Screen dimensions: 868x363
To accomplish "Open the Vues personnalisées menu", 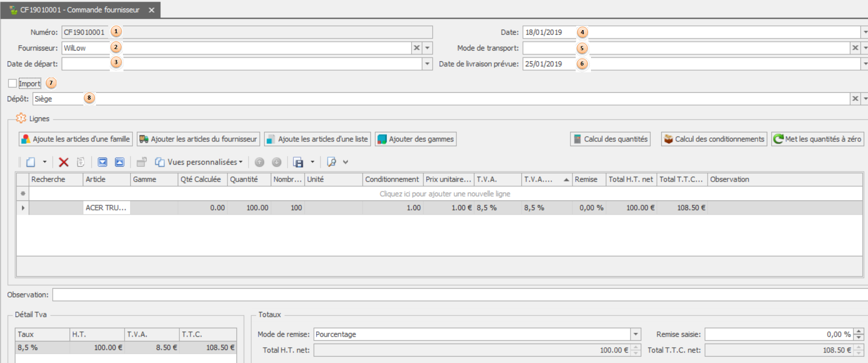I will click(x=199, y=162).
